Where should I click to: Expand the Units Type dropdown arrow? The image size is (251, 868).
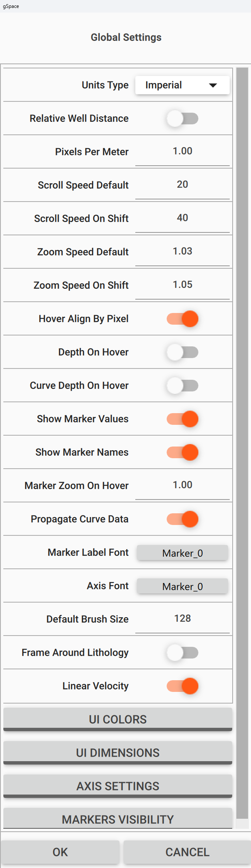(x=214, y=85)
